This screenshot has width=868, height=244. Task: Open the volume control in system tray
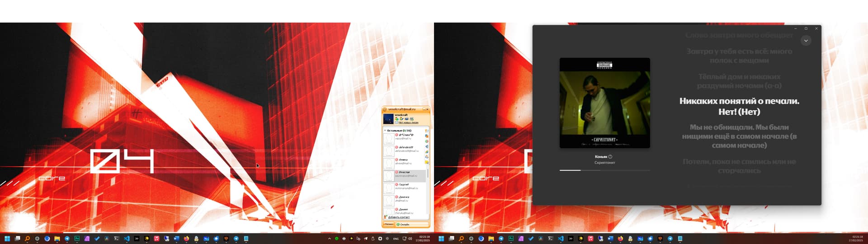[x=410, y=239]
